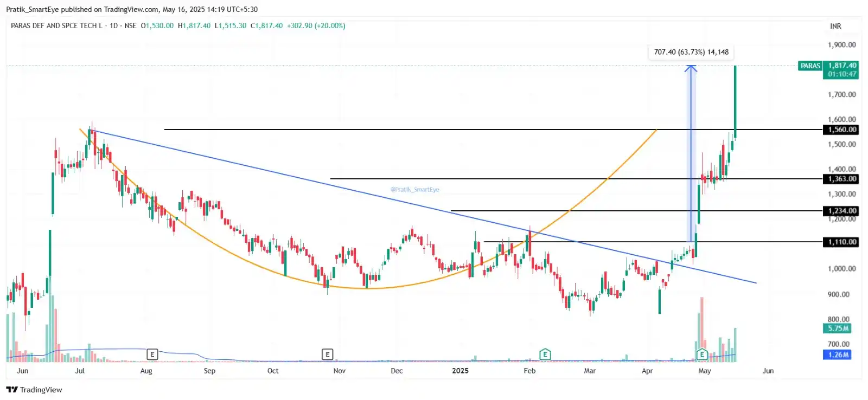Open the earnings marker just before Nov
868x400 pixels.
[327, 354]
